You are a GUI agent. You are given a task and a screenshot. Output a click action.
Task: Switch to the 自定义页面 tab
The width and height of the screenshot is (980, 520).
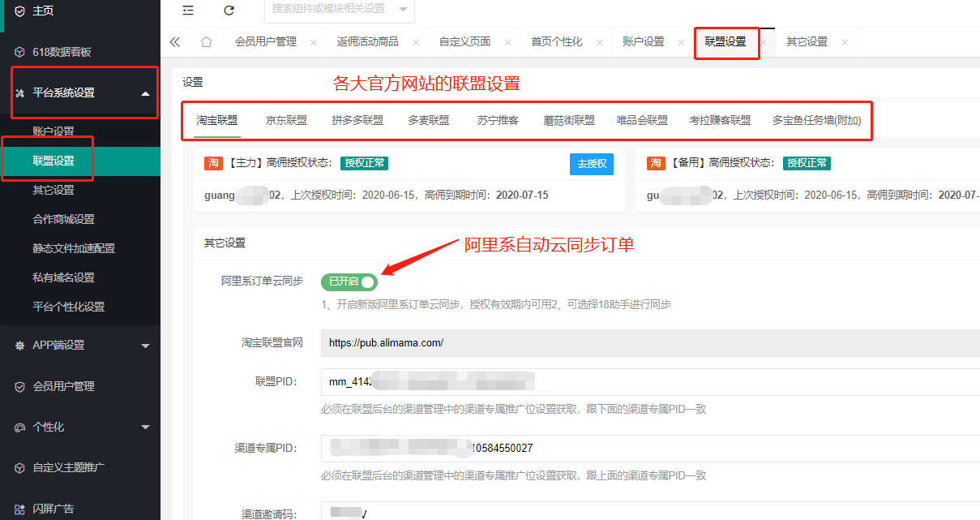pos(464,42)
